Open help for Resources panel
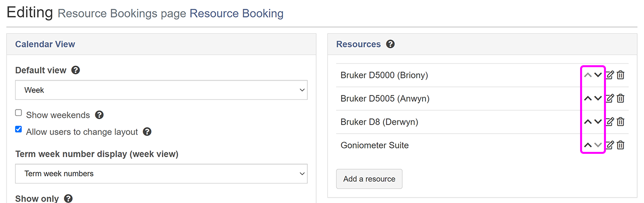Viewport: 644px width, 203px height. 390,44
